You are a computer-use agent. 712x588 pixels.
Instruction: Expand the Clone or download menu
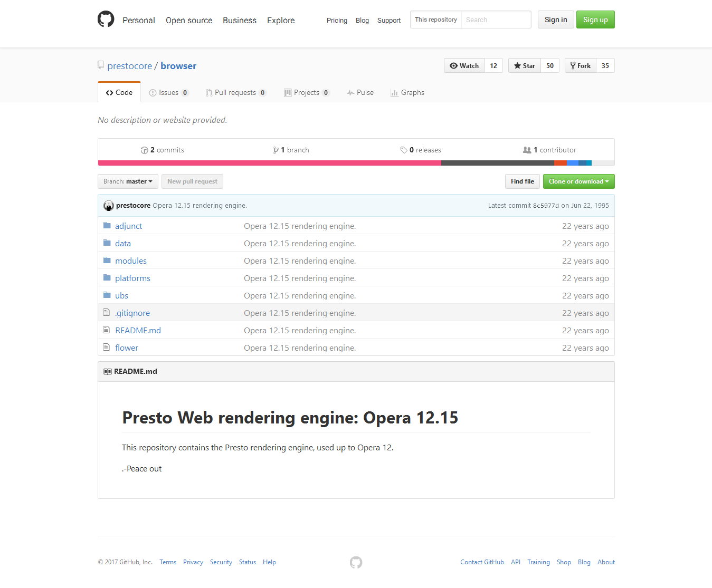coord(578,181)
